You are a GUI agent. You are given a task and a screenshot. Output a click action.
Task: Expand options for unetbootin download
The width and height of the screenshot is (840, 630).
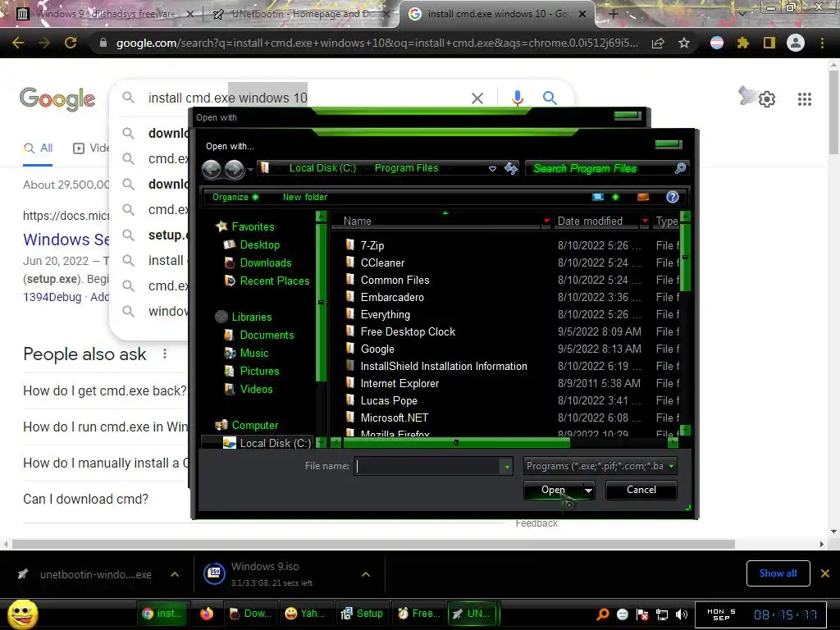175,574
